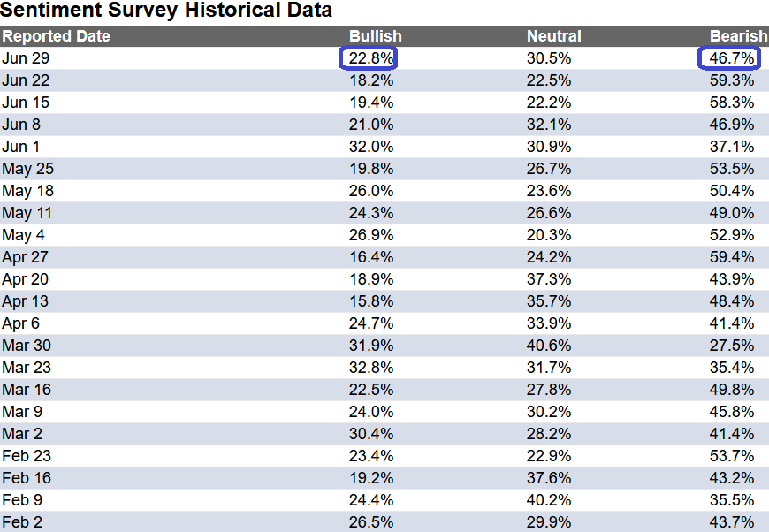Select the Apr 27 Bearish value 59.4%
This screenshot has height=532, width=769.
pos(732,257)
